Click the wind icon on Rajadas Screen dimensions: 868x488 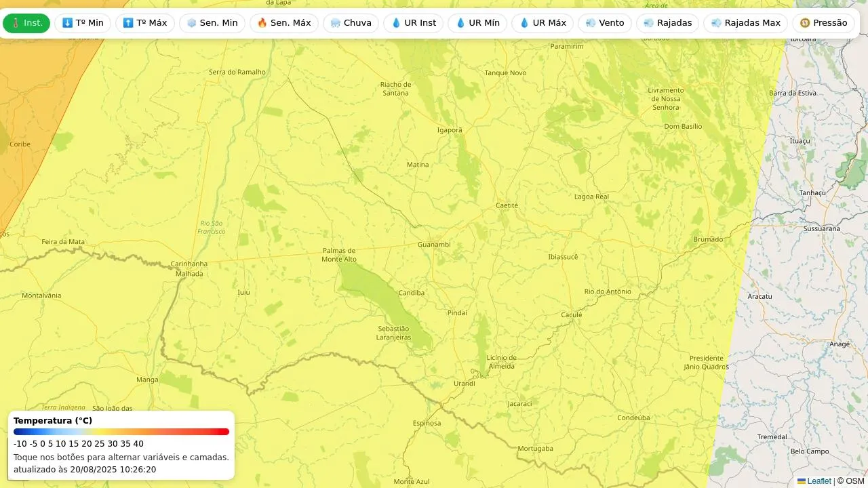point(649,23)
